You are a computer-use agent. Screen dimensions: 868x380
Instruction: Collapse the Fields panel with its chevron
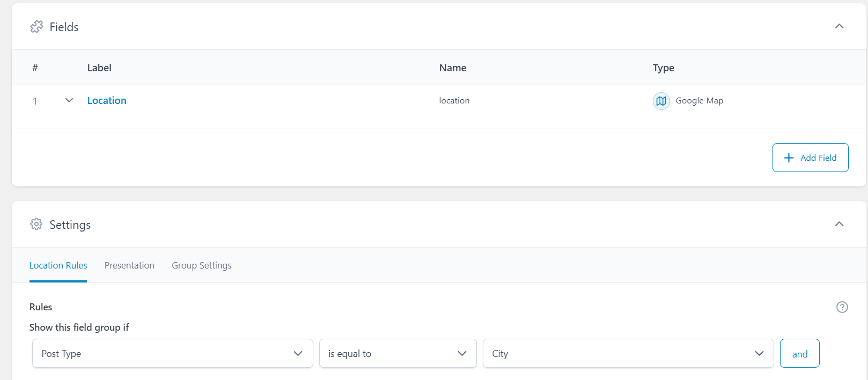coord(839,26)
